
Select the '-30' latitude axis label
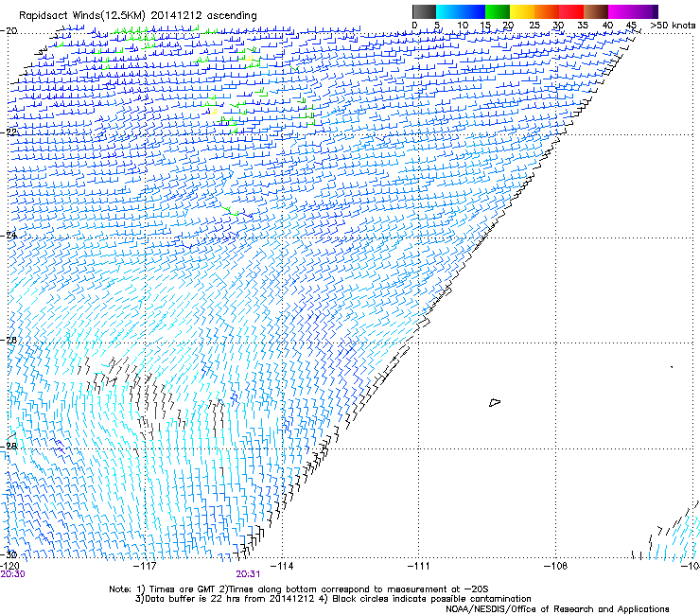pyautogui.click(x=9, y=554)
